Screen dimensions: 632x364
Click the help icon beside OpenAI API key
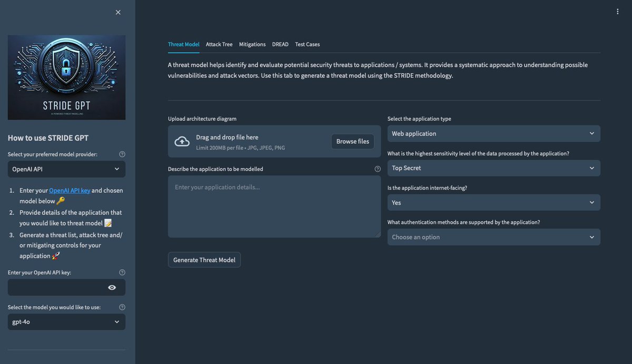click(122, 272)
